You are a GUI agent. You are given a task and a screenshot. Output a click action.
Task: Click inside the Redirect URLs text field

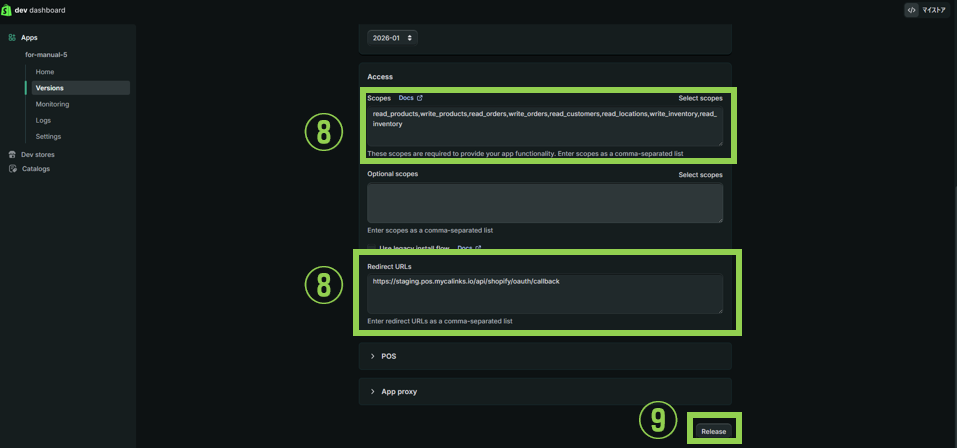545,295
